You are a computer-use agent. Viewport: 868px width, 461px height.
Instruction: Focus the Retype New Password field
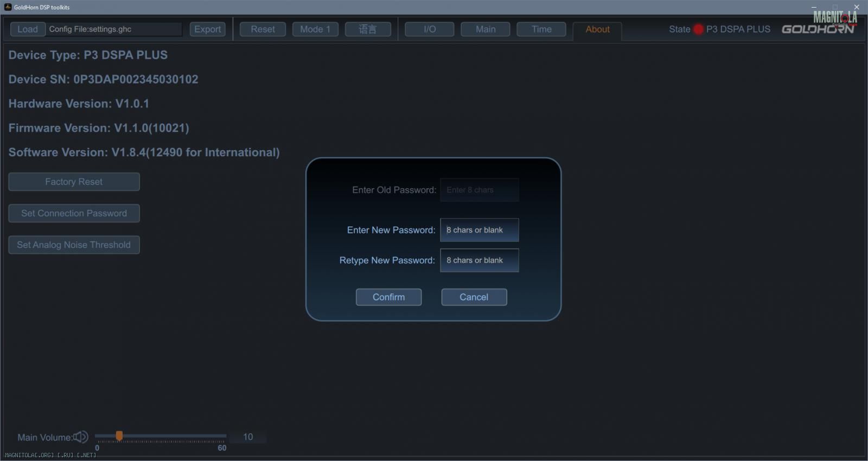point(480,260)
